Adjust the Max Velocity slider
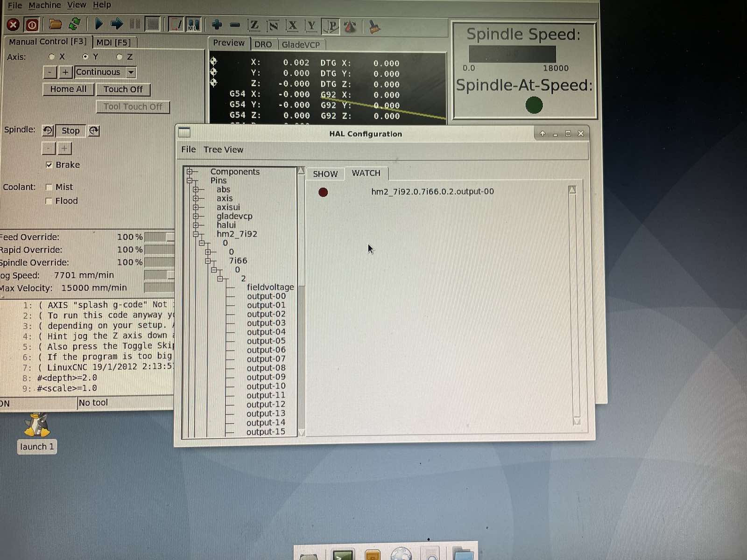747x560 pixels. pyautogui.click(x=159, y=288)
